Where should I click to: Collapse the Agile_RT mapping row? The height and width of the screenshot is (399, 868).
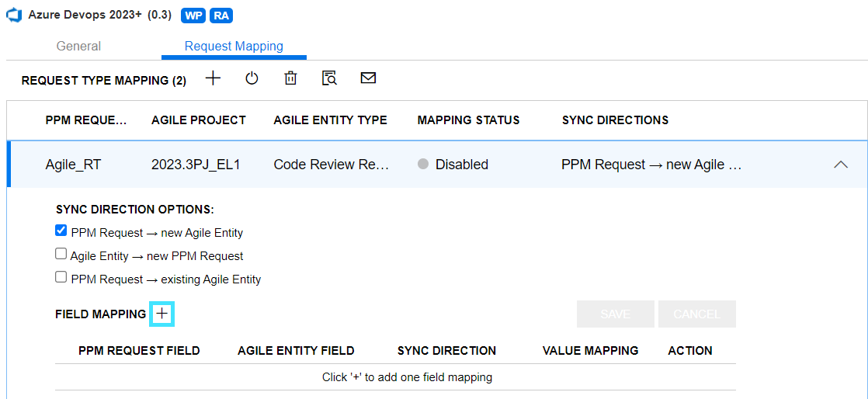(840, 165)
